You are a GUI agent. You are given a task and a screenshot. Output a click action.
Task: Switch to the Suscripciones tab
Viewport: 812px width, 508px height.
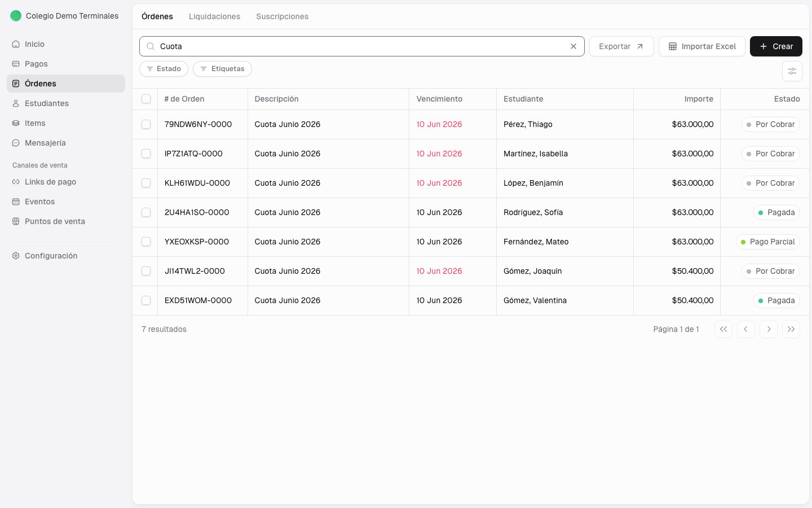(283, 16)
